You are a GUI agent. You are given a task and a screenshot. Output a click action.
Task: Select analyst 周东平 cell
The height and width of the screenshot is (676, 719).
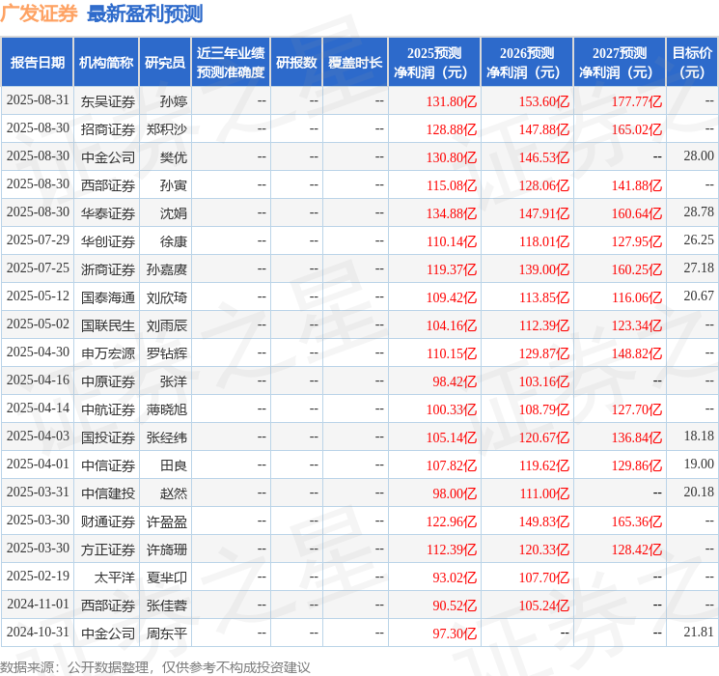pos(165,633)
